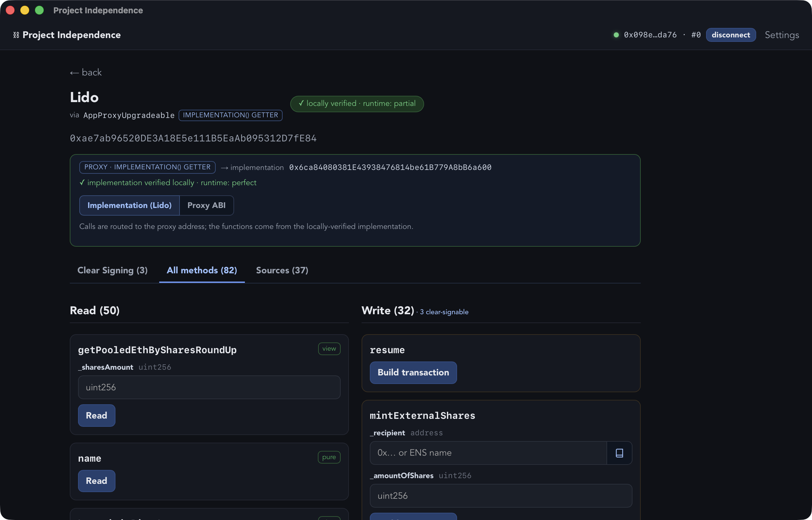Viewport: 812px width, 520px height.
Task: Go back with the back arrow link
Action: [86, 72]
